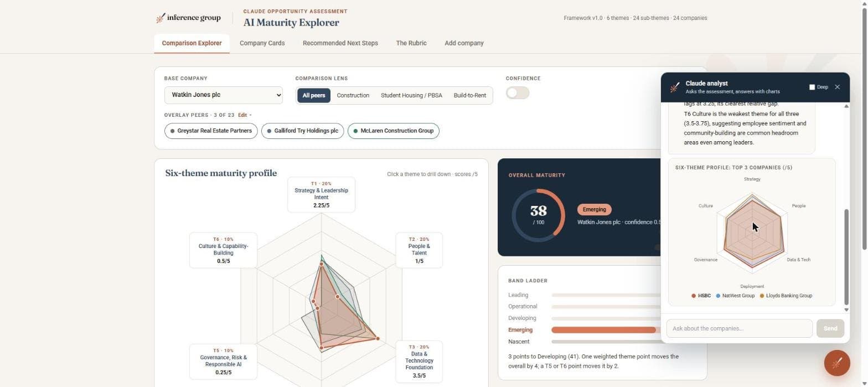Open the Company Cards tab
The height and width of the screenshot is (387, 868).
tap(262, 43)
